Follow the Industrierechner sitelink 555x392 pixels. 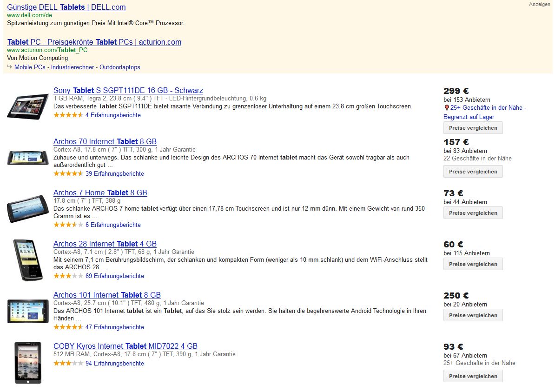[73, 67]
